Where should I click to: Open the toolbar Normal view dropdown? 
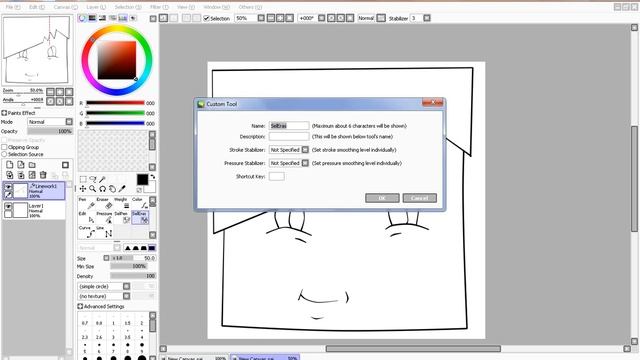[380, 18]
